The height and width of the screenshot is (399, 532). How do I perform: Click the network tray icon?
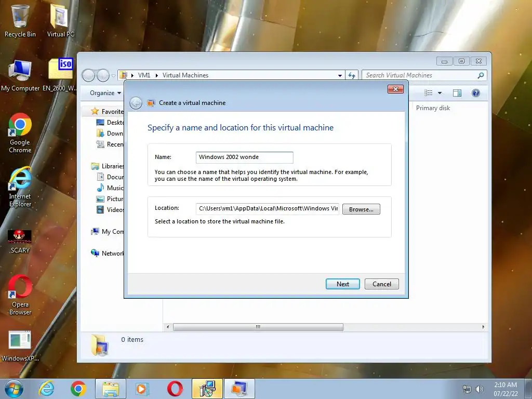tap(467, 389)
